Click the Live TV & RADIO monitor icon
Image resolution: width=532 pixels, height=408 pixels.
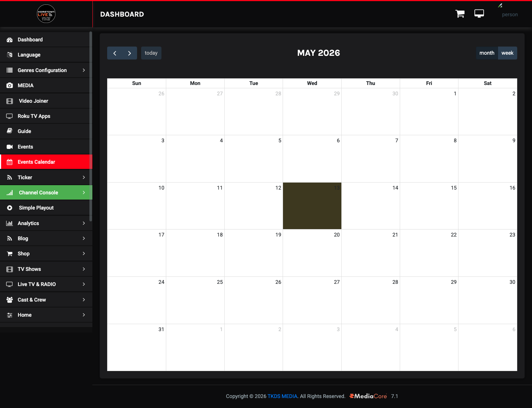(x=10, y=284)
